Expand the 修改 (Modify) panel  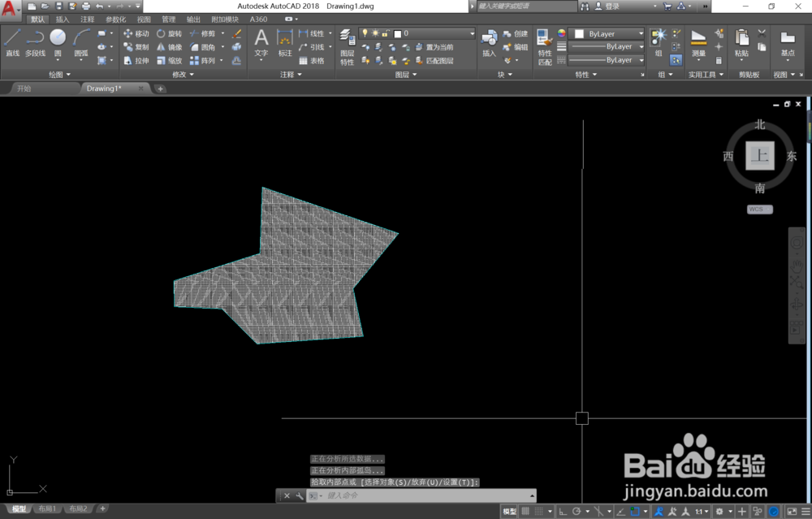coord(183,75)
